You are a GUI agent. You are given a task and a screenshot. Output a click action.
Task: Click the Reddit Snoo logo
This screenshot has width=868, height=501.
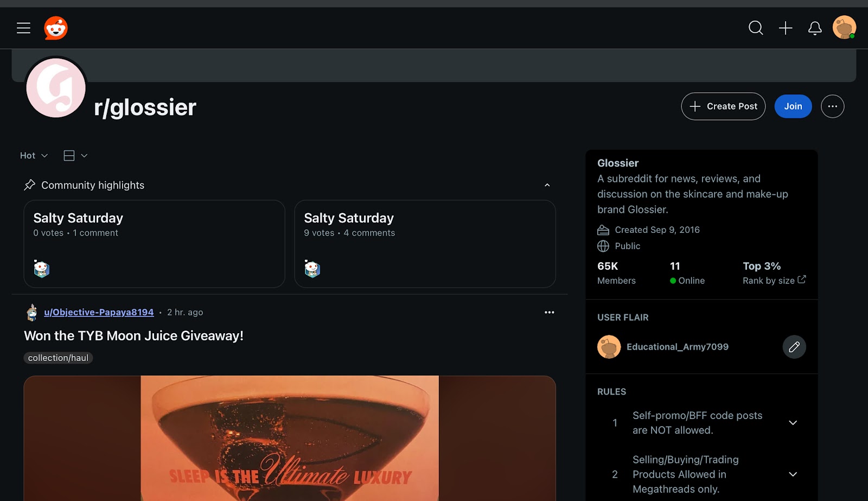click(x=56, y=28)
